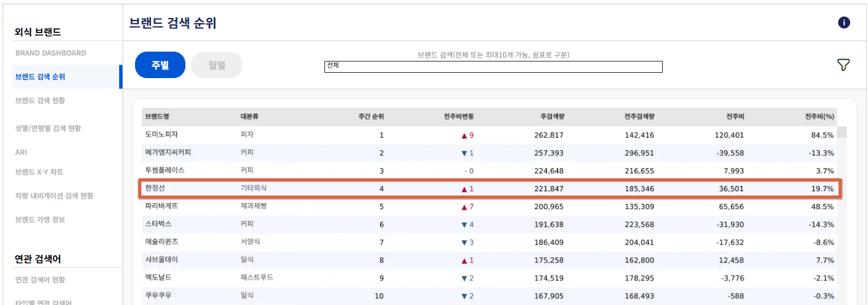Select the 파리바게뜨 brand cell
The height and width of the screenshot is (305, 868).
pyautogui.click(x=162, y=206)
